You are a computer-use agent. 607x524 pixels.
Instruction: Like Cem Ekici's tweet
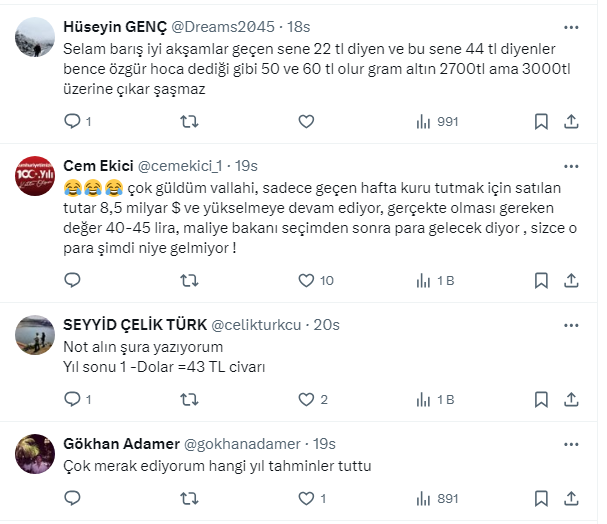tap(305, 281)
